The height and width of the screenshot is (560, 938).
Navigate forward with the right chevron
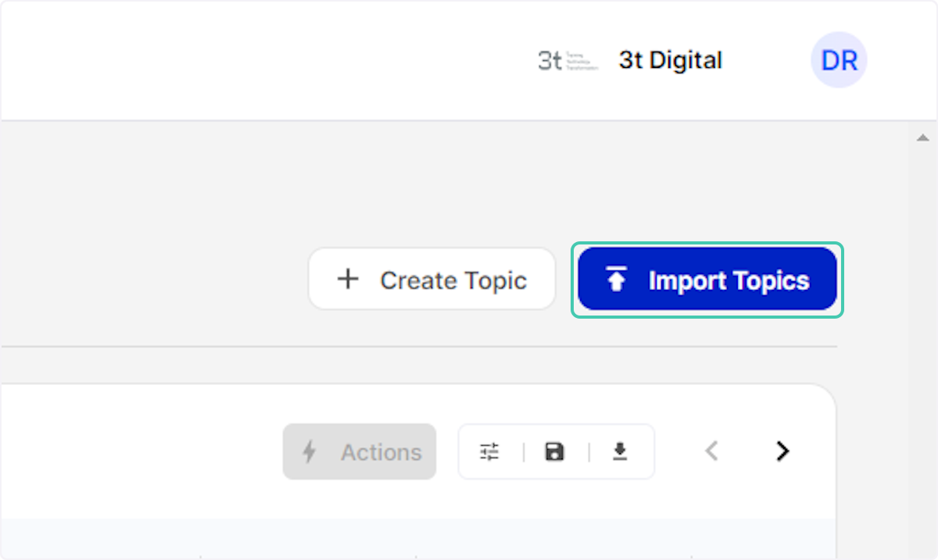(x=782, y=451)
